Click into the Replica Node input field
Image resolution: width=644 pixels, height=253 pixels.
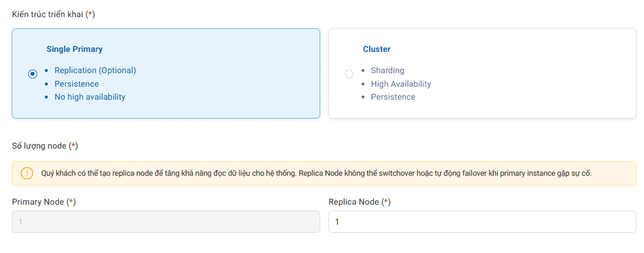point(482,222)
